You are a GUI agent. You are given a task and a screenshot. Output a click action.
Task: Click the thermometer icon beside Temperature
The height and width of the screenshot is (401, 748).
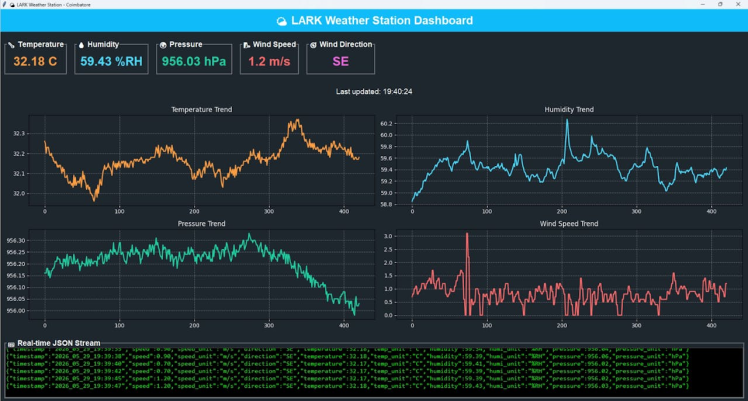click(11, 45)
